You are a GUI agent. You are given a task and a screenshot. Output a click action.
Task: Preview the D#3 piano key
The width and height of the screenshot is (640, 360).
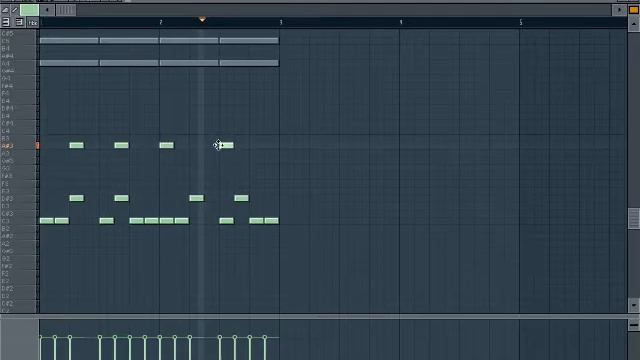click(19, 198)
